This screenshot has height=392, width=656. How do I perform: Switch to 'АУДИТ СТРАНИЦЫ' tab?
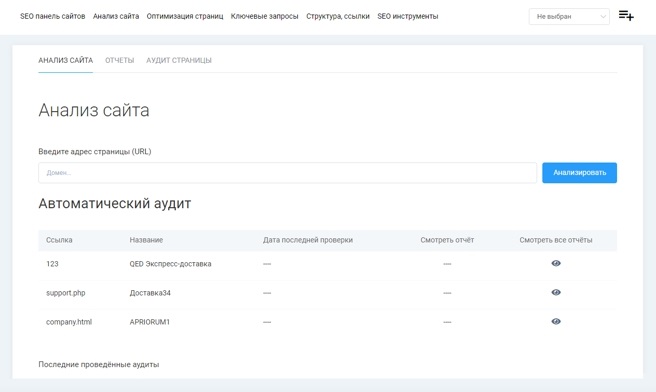[x=179, y=60]
